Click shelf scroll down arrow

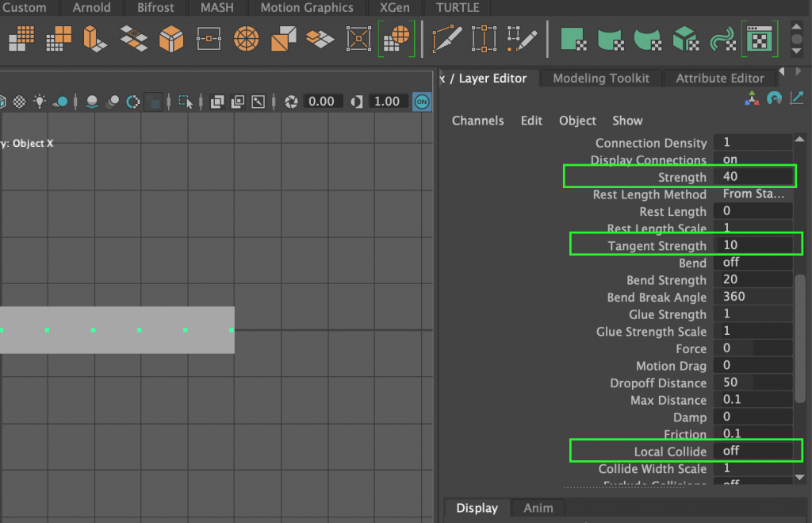(x=797, y=51)
